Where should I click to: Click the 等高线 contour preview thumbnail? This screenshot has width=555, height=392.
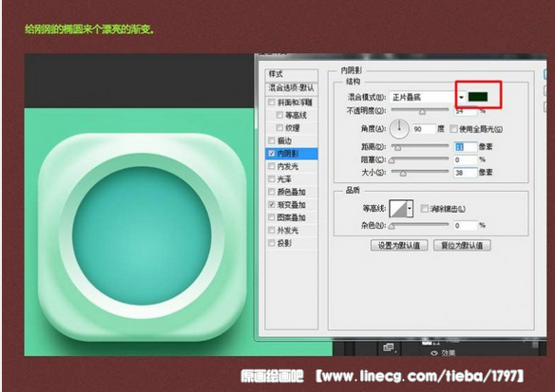click(x=398, y=209)
